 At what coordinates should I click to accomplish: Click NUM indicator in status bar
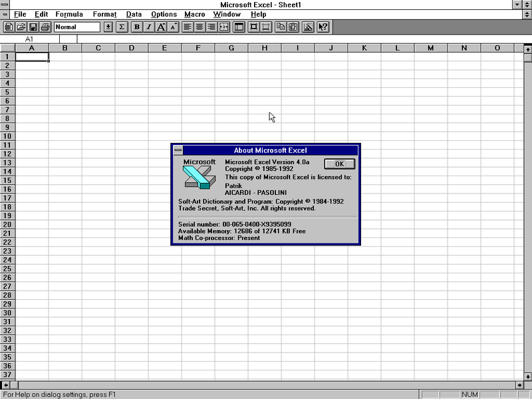[x=470, y=394]
